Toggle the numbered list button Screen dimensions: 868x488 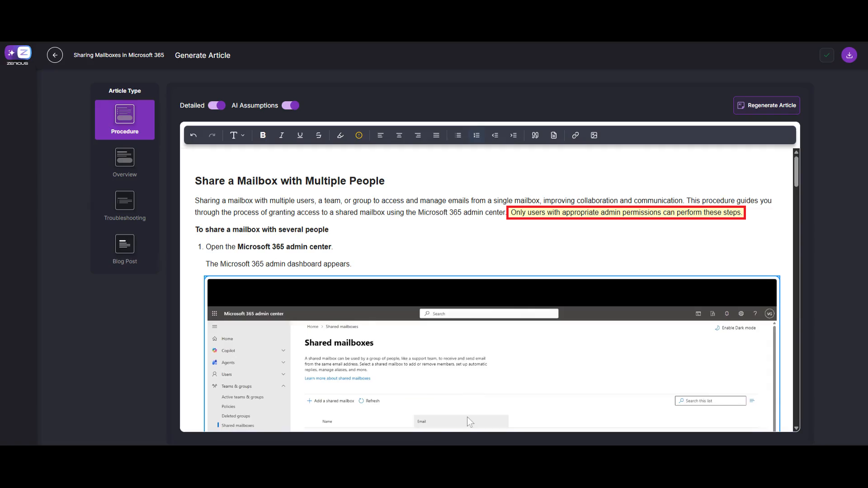(x=476, y=135)
